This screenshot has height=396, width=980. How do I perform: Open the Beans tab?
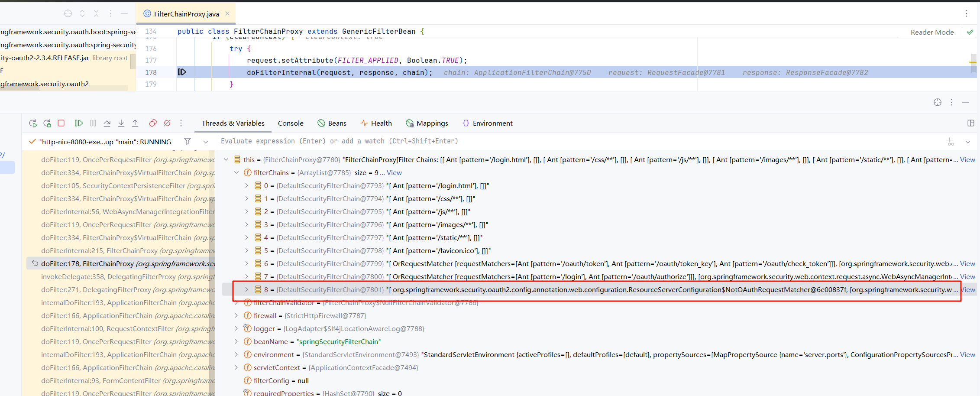[332, 123]
